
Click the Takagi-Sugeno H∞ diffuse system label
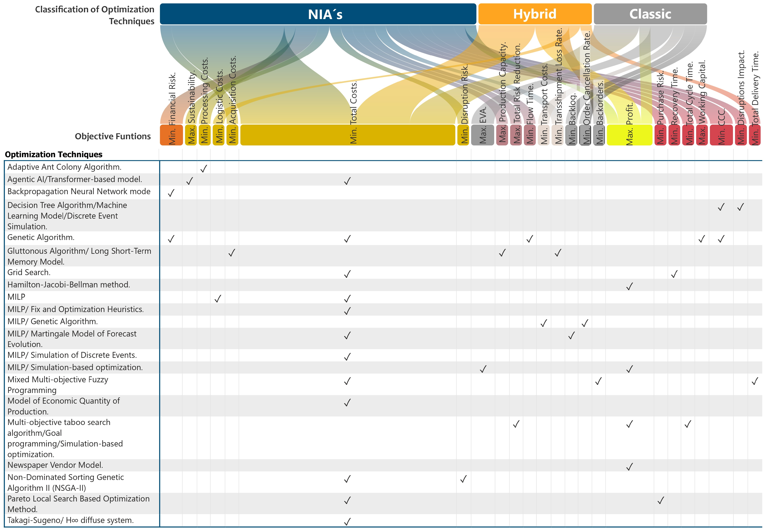(70, 520)
